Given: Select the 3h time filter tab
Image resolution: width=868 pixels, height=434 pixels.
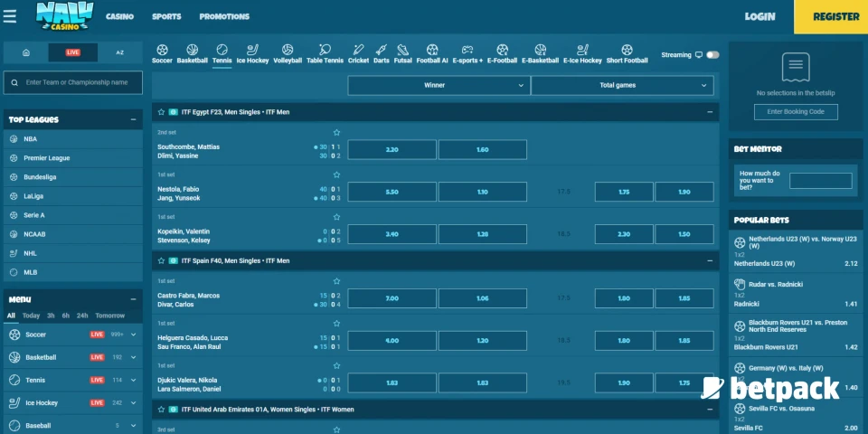Looking at the screenshot, I should tap(51, 316).
